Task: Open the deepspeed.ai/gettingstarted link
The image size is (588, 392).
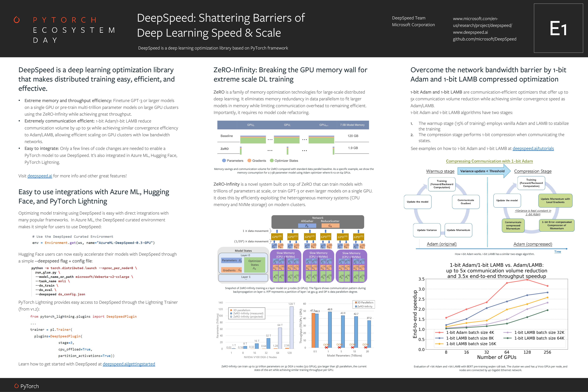Action: tap(129, 364)
